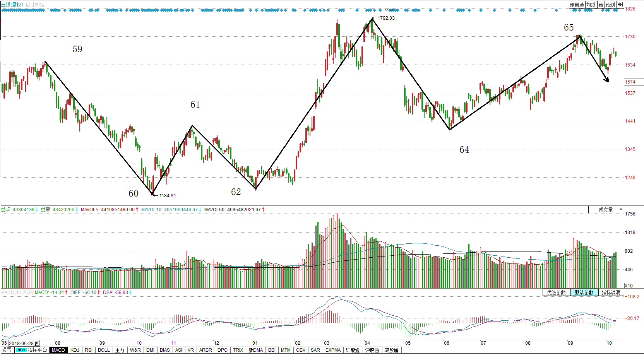This screenshot has height=354, width=644.
Task: Switch to the W&R indicator tab
Action: [x=135, y=350]
